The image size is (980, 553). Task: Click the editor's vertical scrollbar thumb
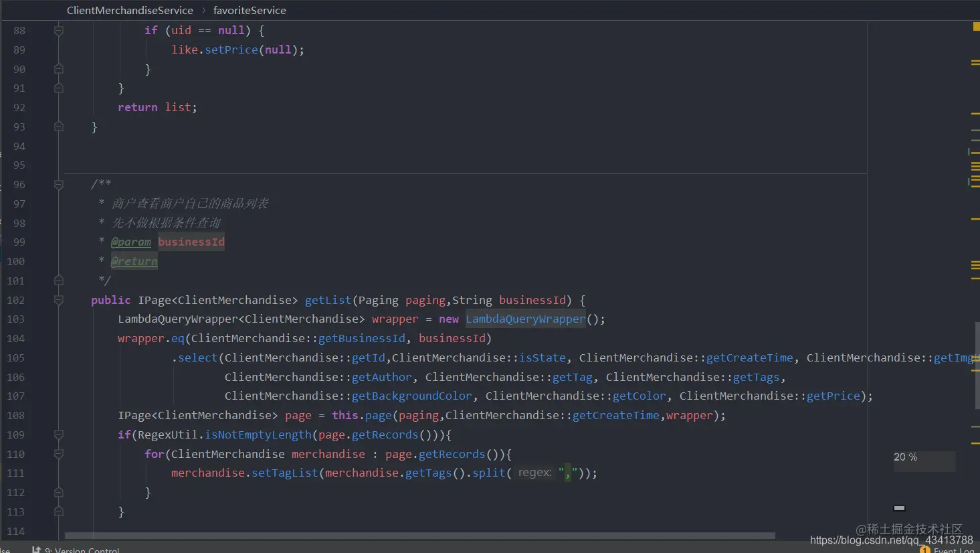pyautogui.click(x=977, y=365)
